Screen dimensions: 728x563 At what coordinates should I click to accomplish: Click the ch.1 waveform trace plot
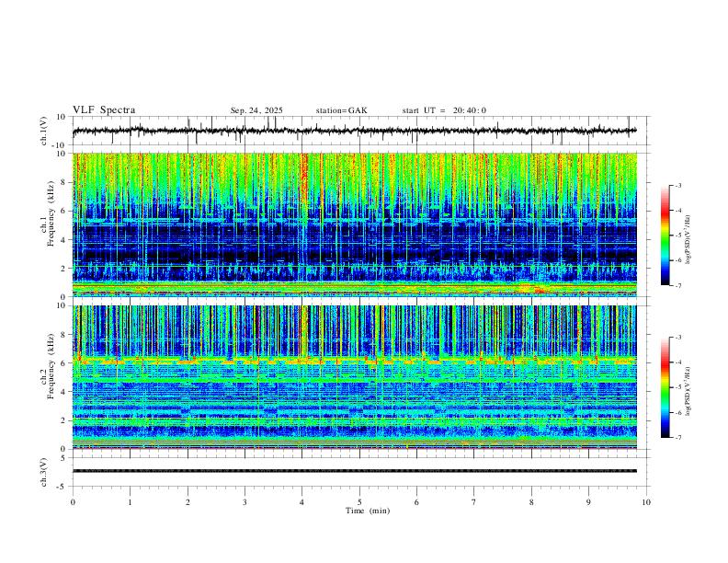click(x=354, y=131)
